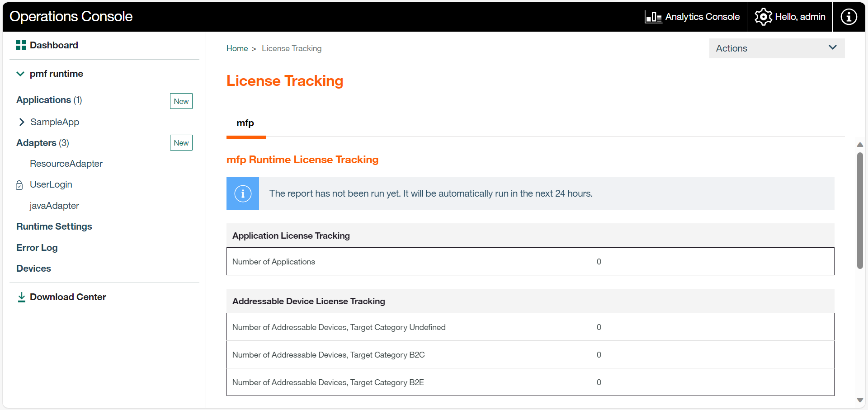
Task: Click the New button next to Applications
Action: [181, 101]
